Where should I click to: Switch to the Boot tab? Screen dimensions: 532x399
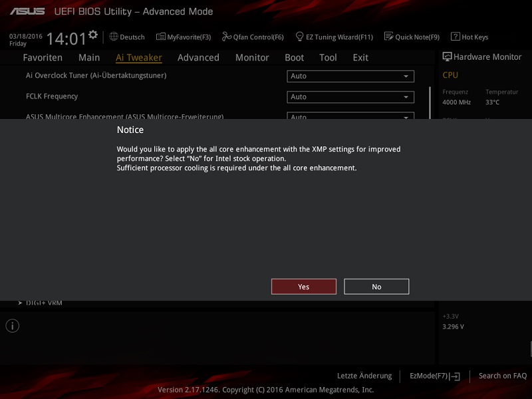(294, 58)
